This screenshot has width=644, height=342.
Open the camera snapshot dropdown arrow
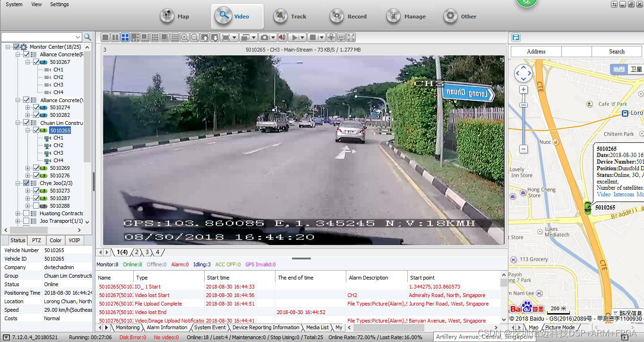[x=273, y=37]
